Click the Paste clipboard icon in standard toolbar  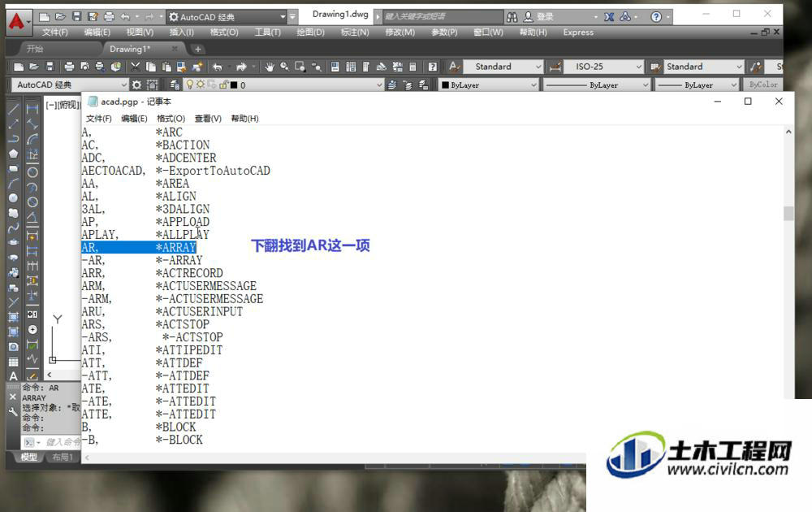pyautogui.click(x=166, y=67)
